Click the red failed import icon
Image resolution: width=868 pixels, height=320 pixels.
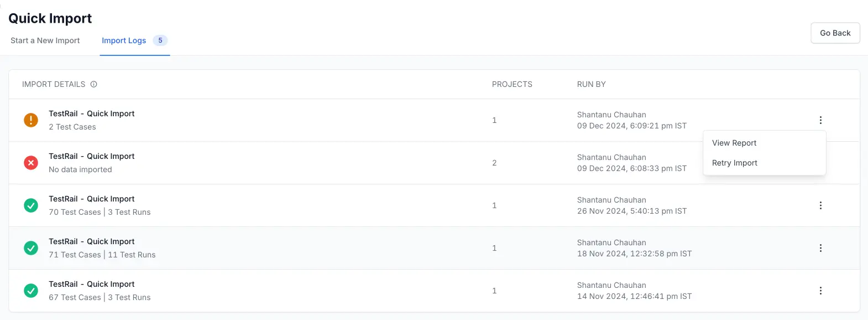point(31,163)
